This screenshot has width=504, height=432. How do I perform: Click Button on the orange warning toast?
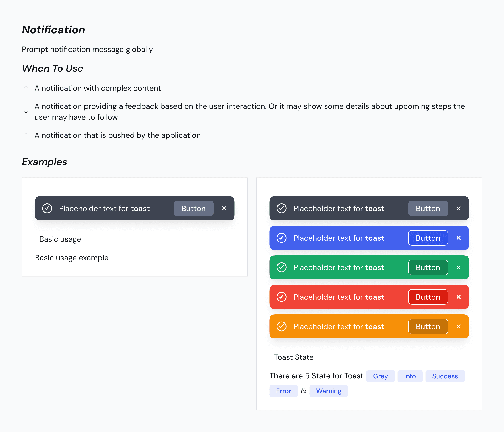428,326
